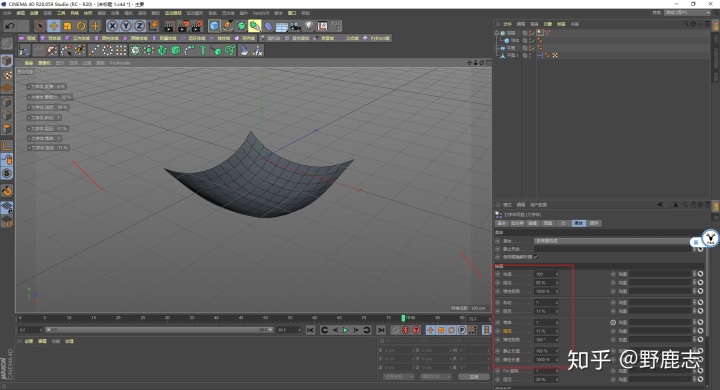Activate the Move tool

tap(54, 26)
